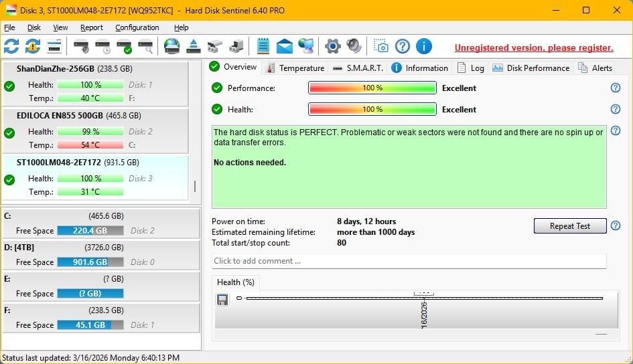Viewport: 633px width, 364px height.
Task: Click the '8 days, 12 hours' power on value
Action: pyautogui.click(x=366, y=221)
